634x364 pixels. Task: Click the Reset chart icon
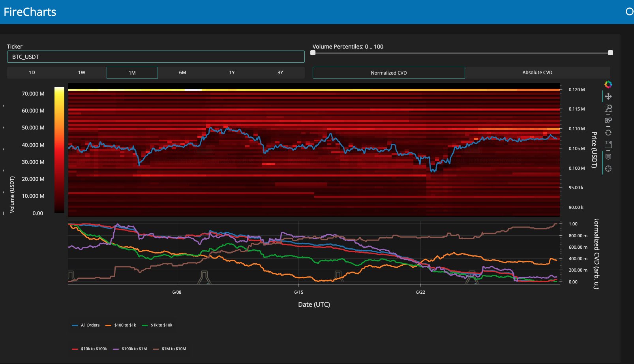pos(608,133)
